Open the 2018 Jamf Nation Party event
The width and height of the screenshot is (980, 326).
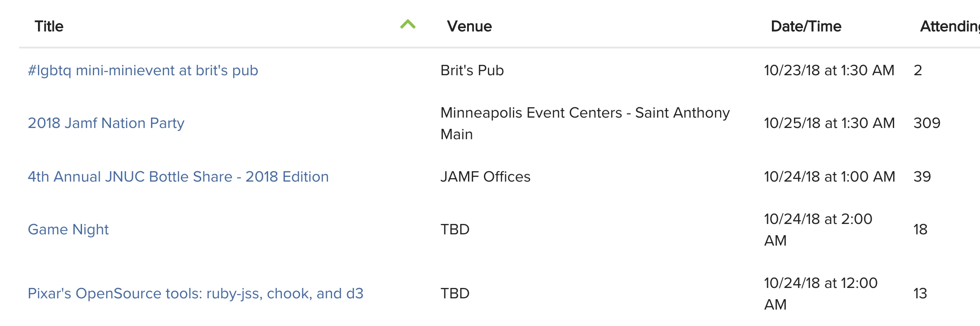pyautogui.click(x=106, y=123)
